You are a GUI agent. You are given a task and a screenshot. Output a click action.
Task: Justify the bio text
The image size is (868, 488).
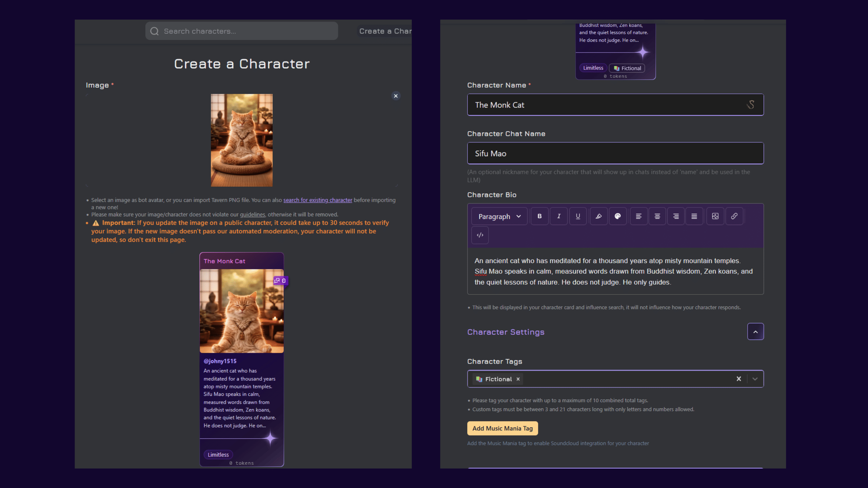(x=694, y=216)
